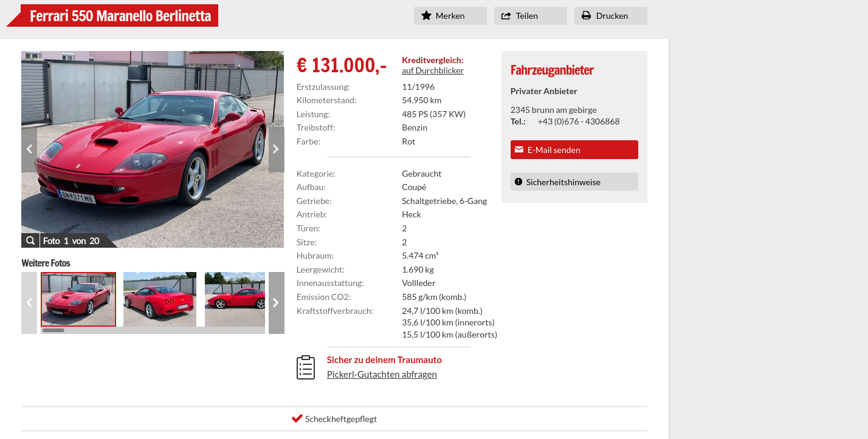Select the rear-view Ferrari thumbnail
868x439 pixels.
[160, 299]
